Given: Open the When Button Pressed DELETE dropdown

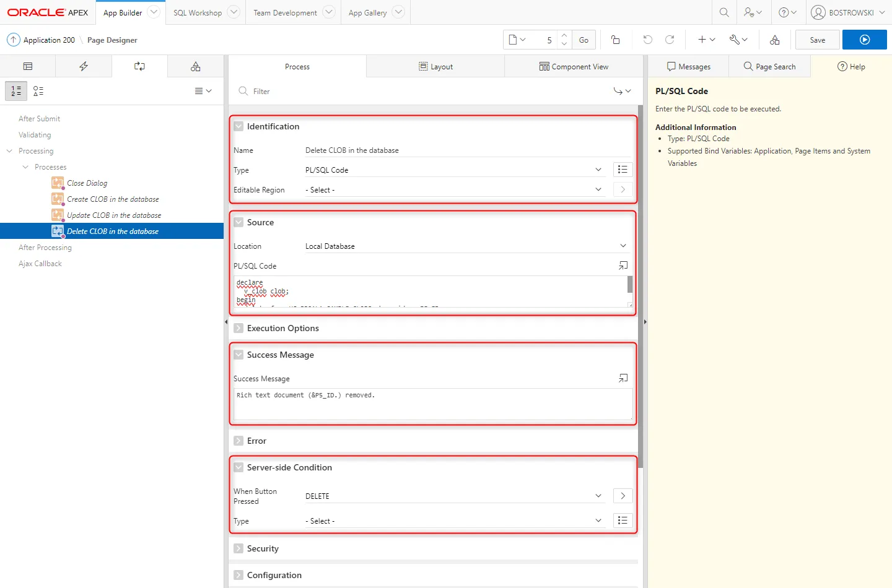Looking at the screenshot, I should click(x=452, y=496).
